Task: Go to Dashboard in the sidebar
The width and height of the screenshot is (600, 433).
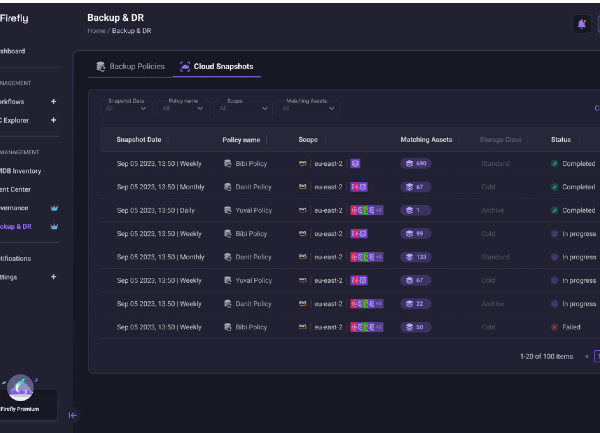Action: (13, 51)
